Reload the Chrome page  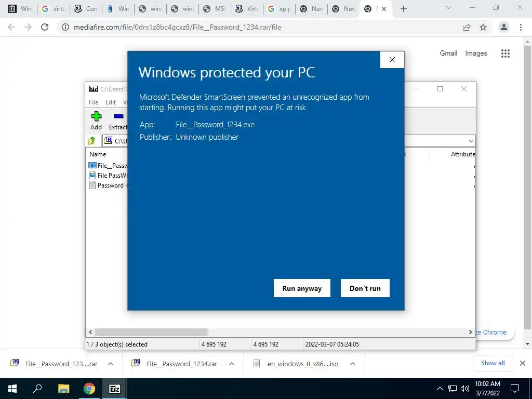tap(45, 27)
